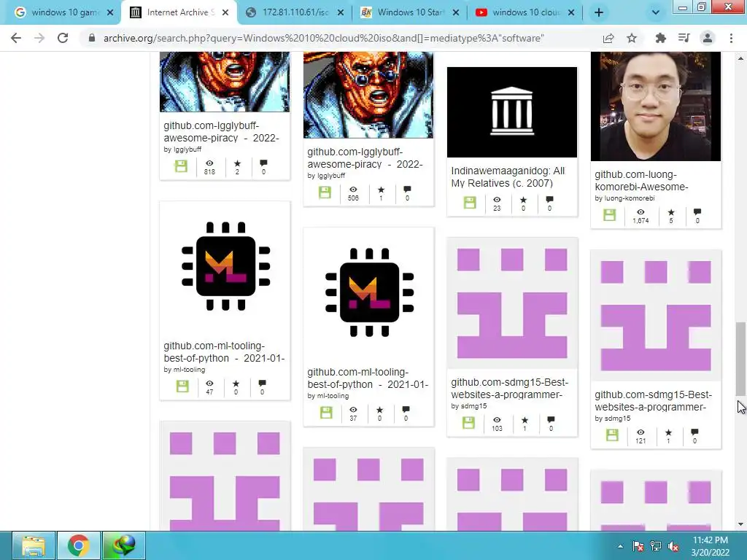
Task: Switch to the Windows 10 Start tab
Action: coord(410,12)
